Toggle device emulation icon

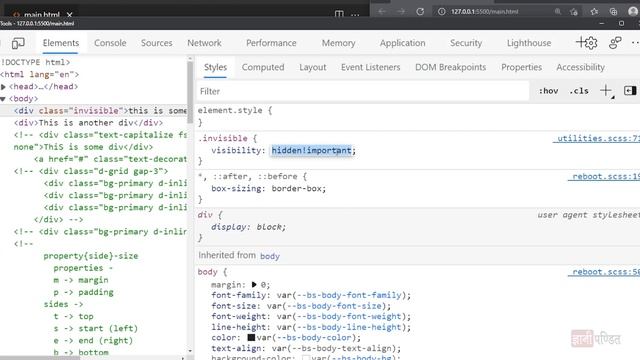pos(18,43)
